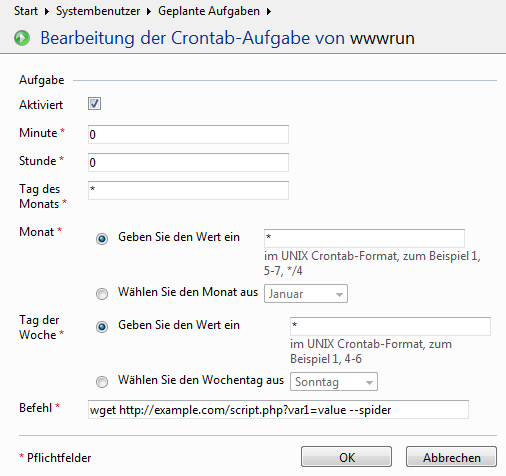Cancel editing with the Abbrechen button
506x476 pixels.
[451, 457]
